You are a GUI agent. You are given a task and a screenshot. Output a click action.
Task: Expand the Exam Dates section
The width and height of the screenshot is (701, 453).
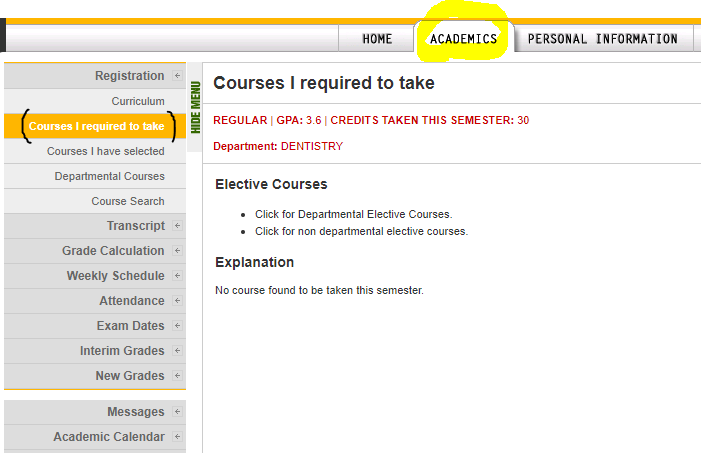point(95,326)
